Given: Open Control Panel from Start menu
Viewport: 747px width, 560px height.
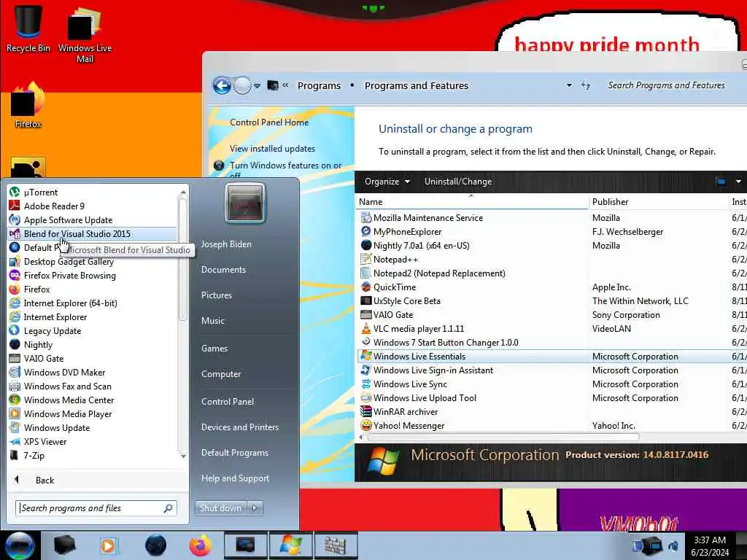Looking at the screenshot, I should click(x=228, y=402).
